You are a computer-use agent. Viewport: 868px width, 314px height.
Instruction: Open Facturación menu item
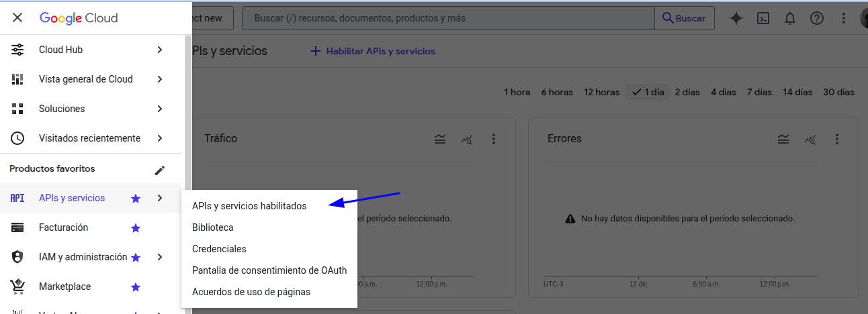91,227
